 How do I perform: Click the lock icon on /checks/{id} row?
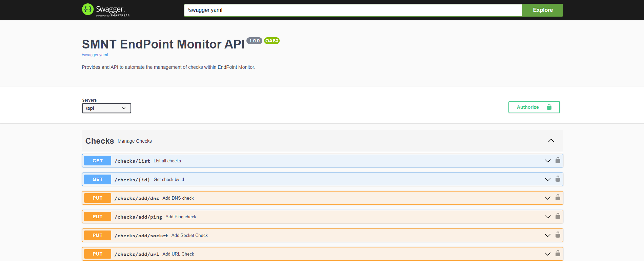tap(558, 179)
